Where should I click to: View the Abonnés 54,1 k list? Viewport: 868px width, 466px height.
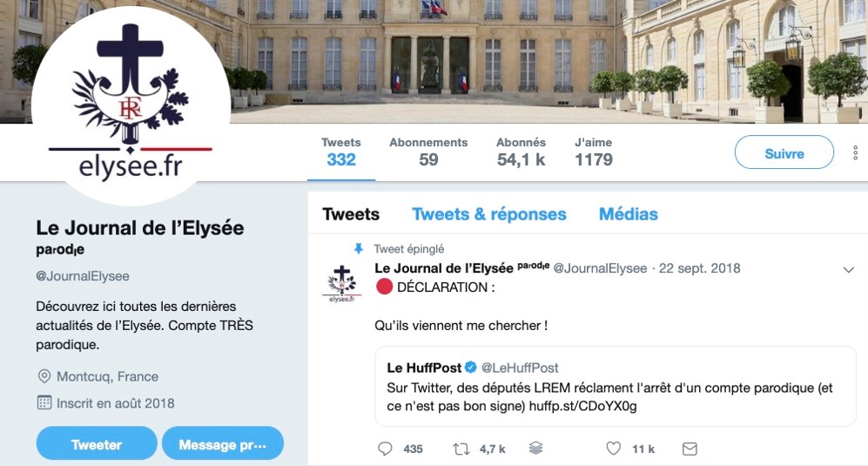[521, 152]
